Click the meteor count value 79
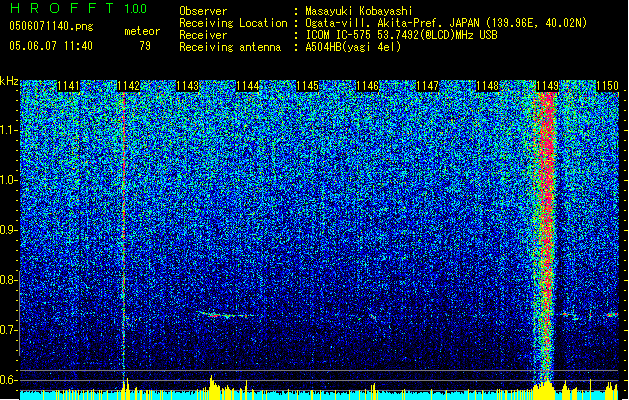This screenshot has width=629, height=400. [145, 46]
